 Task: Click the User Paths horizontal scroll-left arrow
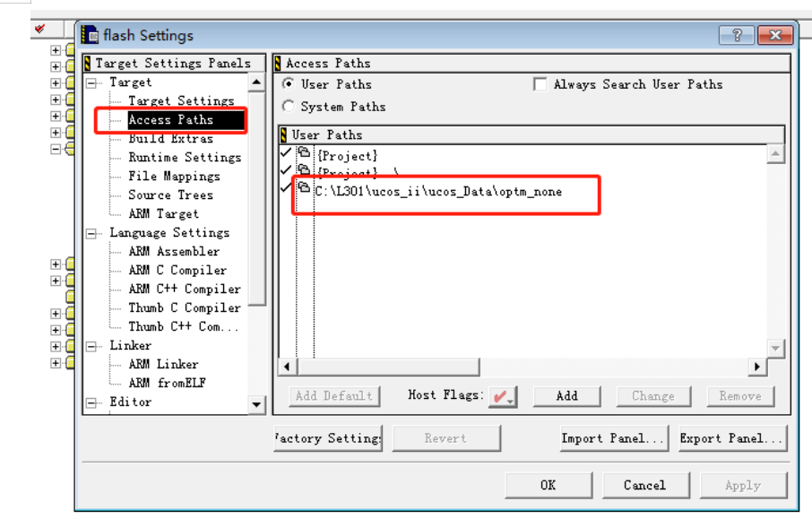click(x=288, y=367)
